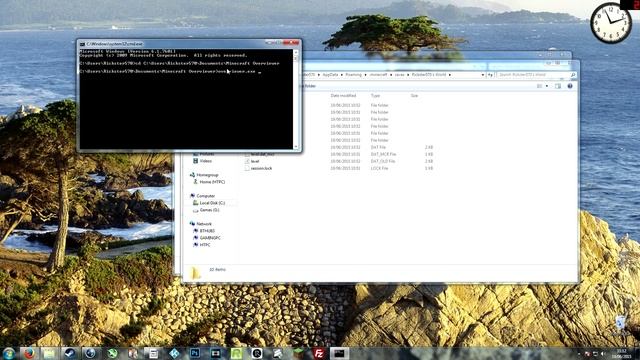Image resolution: width=640 pixels, height=360 pixels.
Task: Open Windows Explorer folder icon in taskbar
Action: click(x=49, y=353)
